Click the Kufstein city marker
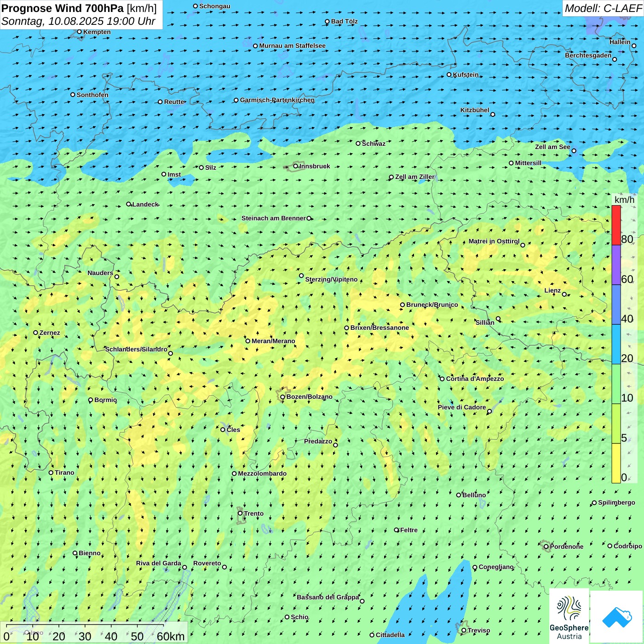Image resolution: width=644 pixels, height=644 pixels. coord(449,75)
